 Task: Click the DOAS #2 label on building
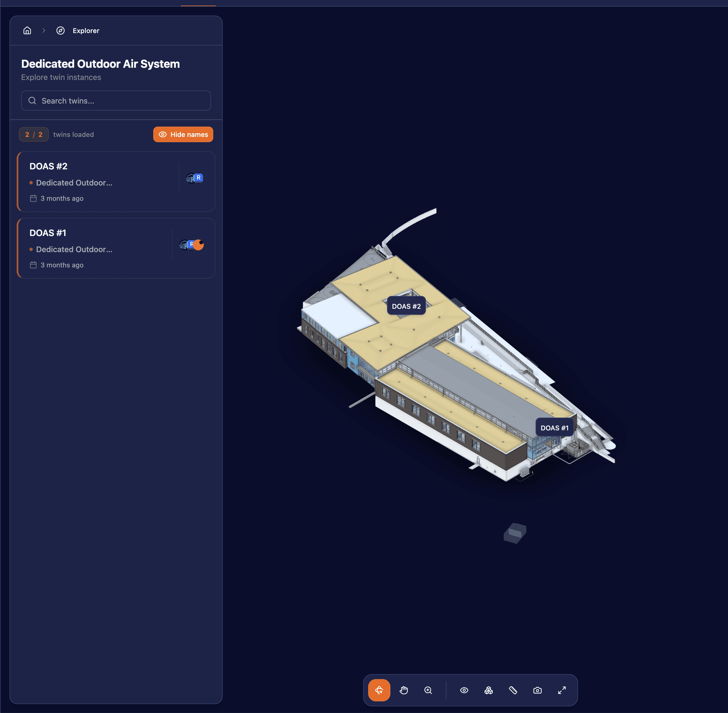[x=406, y=306]
